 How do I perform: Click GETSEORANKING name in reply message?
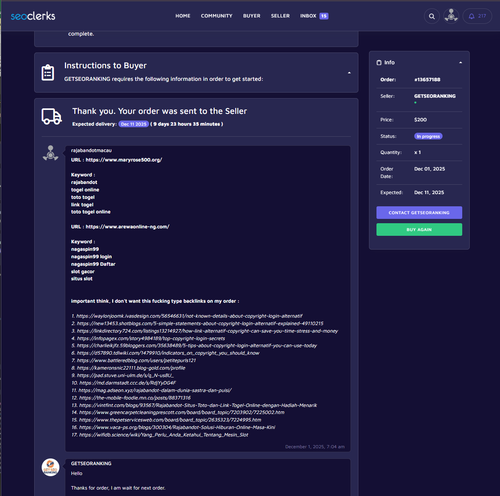click(91, 463)
